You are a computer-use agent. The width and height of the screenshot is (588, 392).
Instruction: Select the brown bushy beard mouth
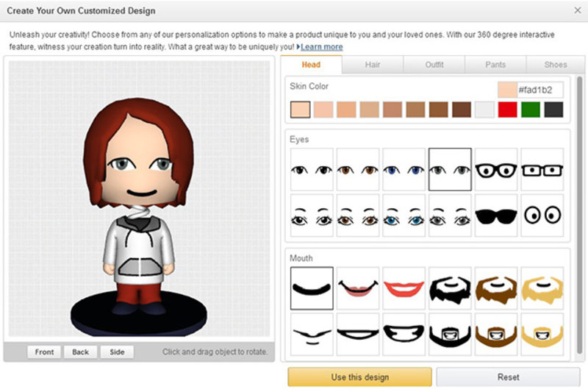point(495,288)
